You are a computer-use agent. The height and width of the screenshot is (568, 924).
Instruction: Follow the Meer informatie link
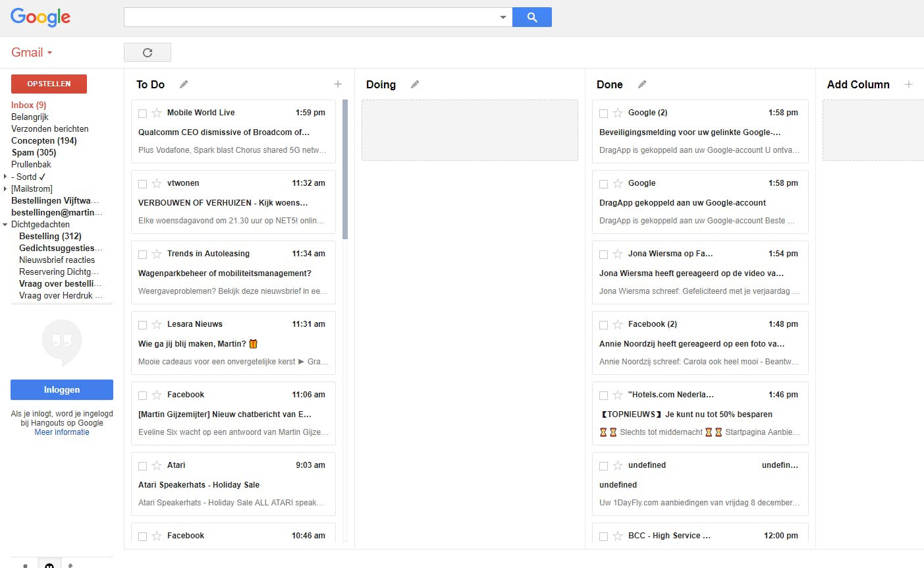tap(62, 432)
